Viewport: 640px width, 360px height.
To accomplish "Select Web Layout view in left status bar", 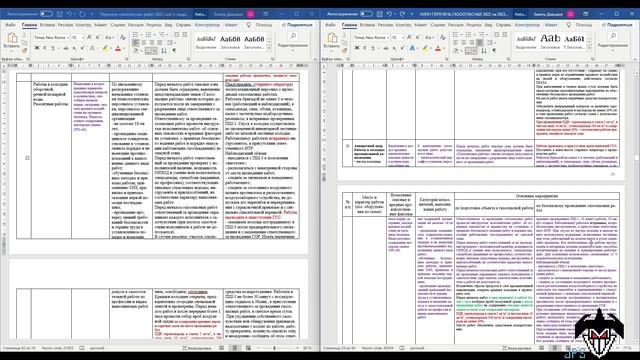I will coord(248,348).
